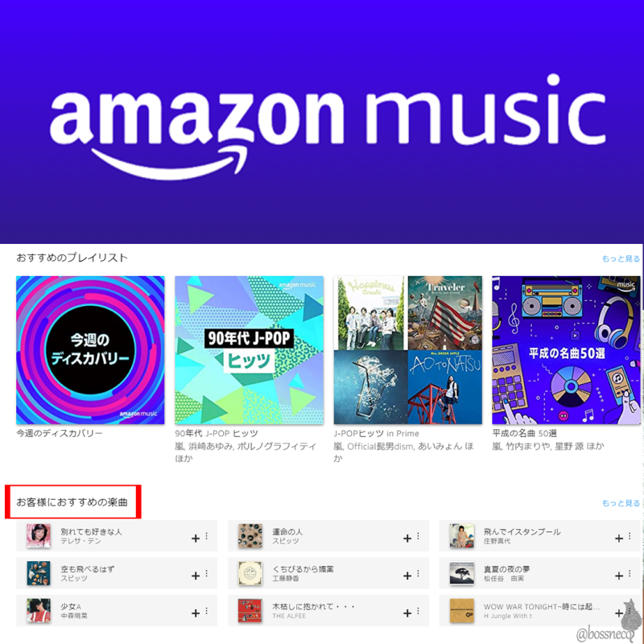Select the 少女A album thumbnail
The image size is (644, 644).
tap(39, 610)
